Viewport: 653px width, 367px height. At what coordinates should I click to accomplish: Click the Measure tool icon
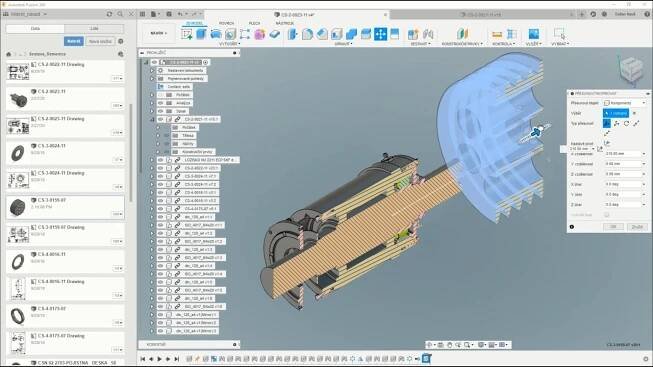point(497,34)
